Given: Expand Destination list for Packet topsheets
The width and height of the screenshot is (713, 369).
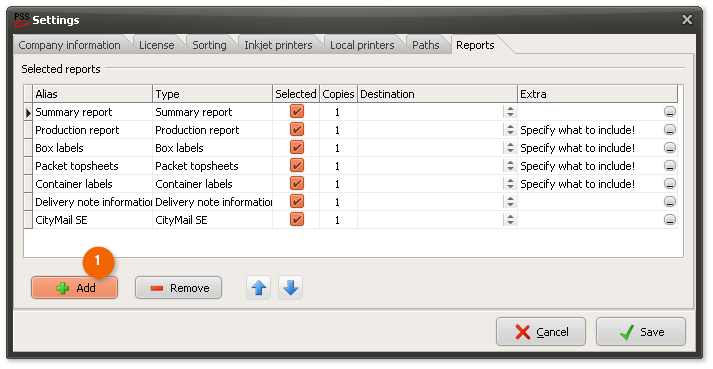Looking at the screenshot, I should 510,166.
